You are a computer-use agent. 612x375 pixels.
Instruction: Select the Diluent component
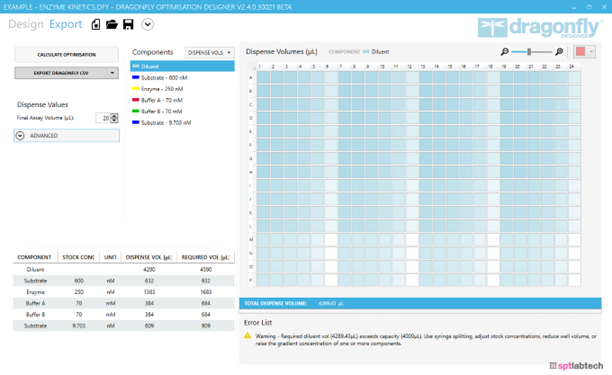[x=182, y=66]
